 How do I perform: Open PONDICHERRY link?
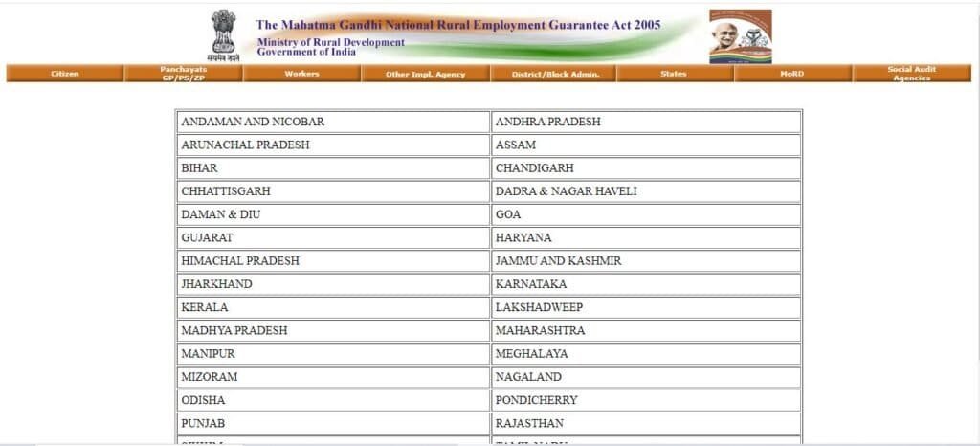click(537, 400)
